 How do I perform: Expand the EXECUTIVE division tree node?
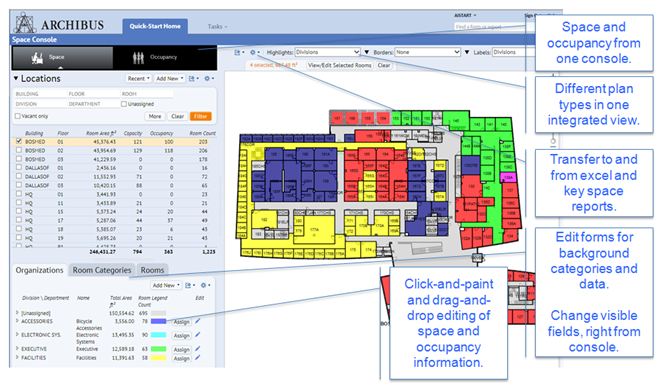tap(17, 349)
